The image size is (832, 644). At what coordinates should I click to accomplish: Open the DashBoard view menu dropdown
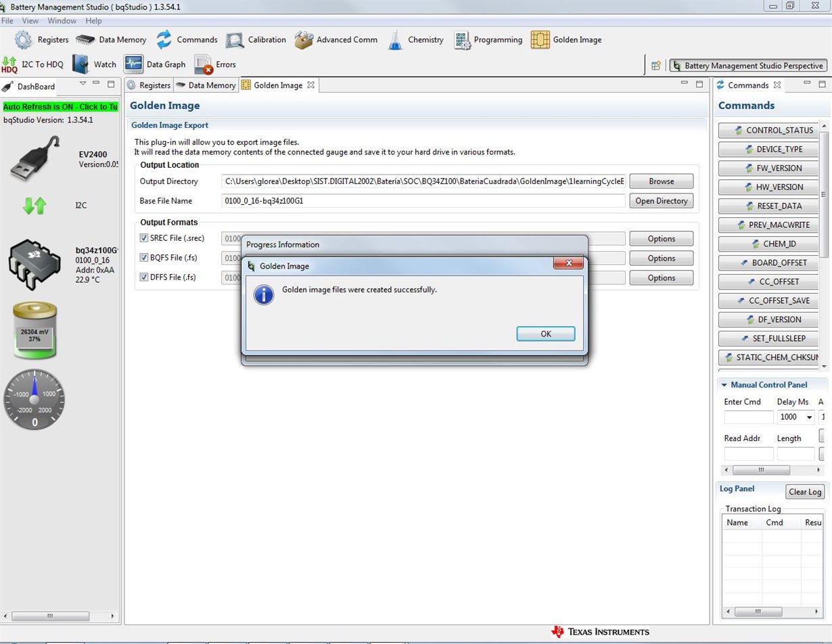tap(83, 84)
